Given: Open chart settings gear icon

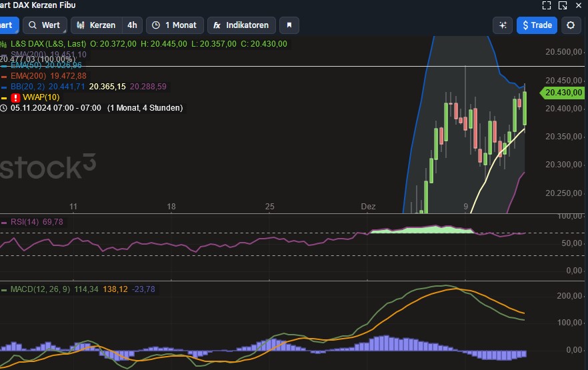Looking at the screenshot, I should [571, 25].
